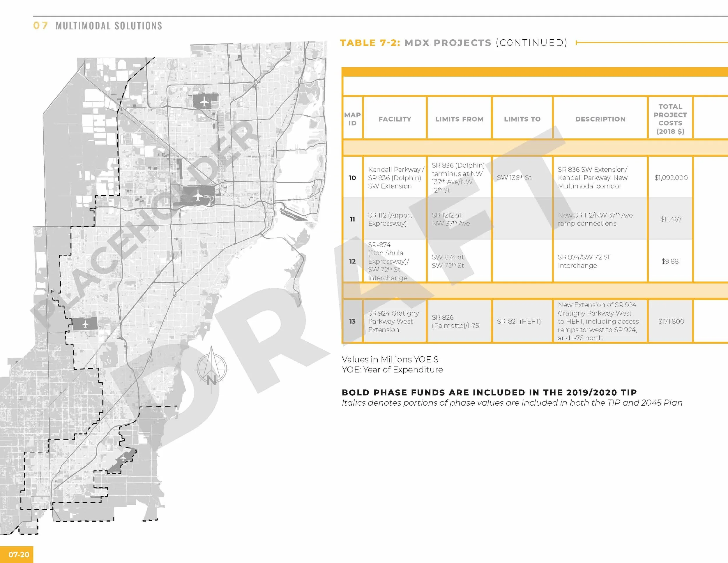Select map ID "13" in the table
The image size is (728, 563).
click(352, 321)
